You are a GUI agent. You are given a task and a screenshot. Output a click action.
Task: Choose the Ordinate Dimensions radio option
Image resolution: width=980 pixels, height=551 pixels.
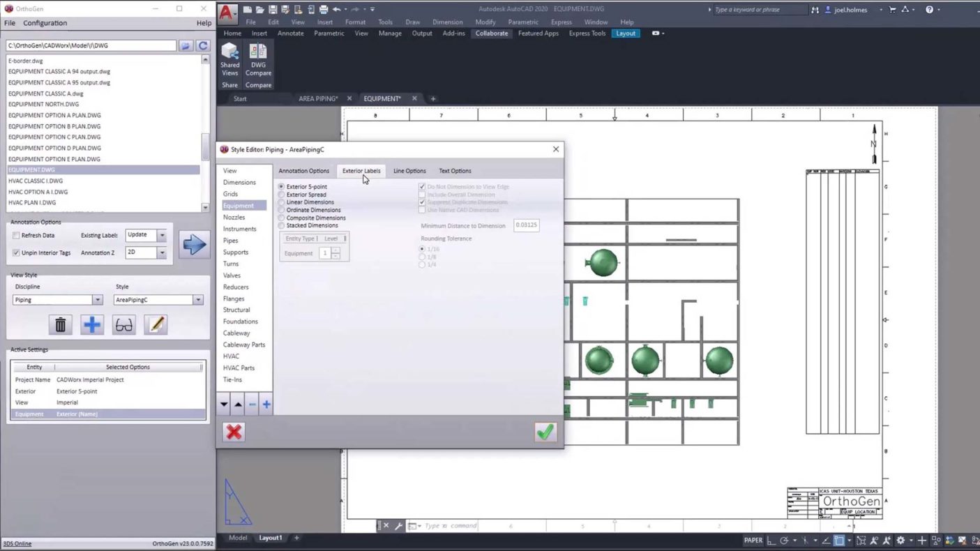[282, 210]
